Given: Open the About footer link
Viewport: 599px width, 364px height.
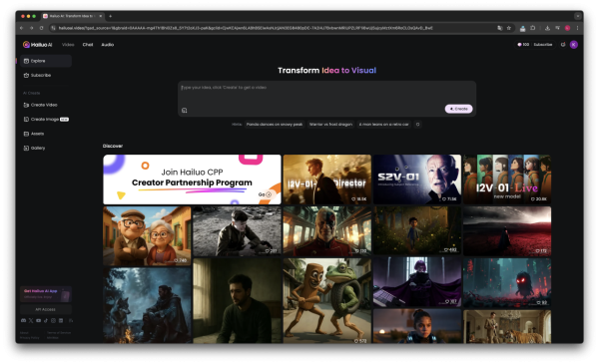Looking at the screenshot, I should (x=24, y=333).
